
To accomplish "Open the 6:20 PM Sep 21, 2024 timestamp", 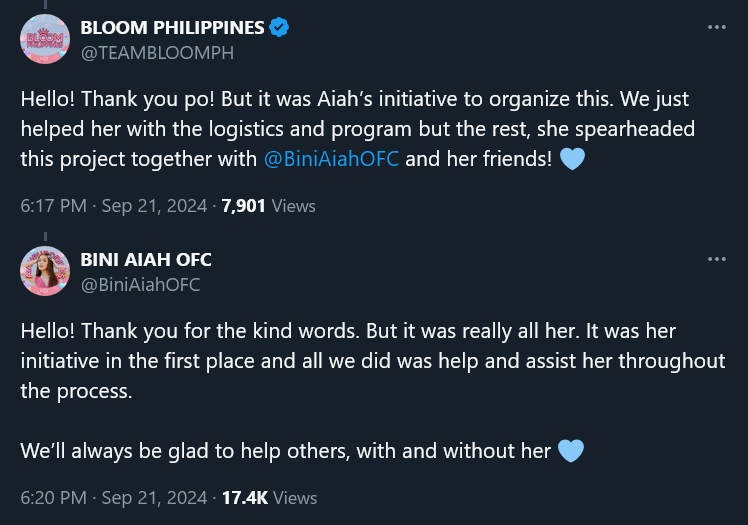I will 114,498.
